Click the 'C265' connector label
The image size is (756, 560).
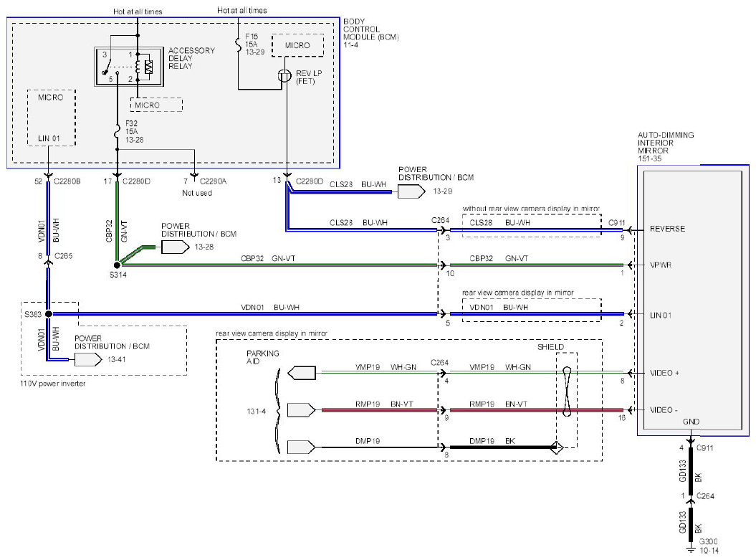[x=64, y=256]
